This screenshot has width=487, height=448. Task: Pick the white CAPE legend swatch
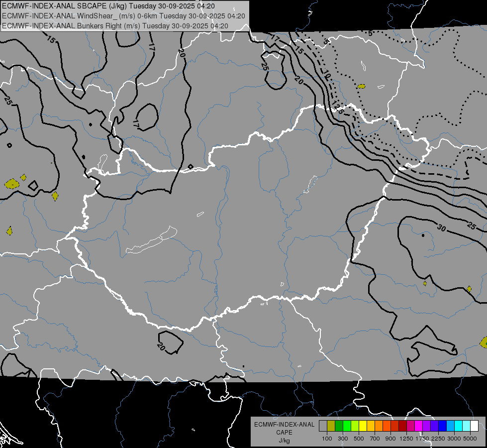(474, 426)
